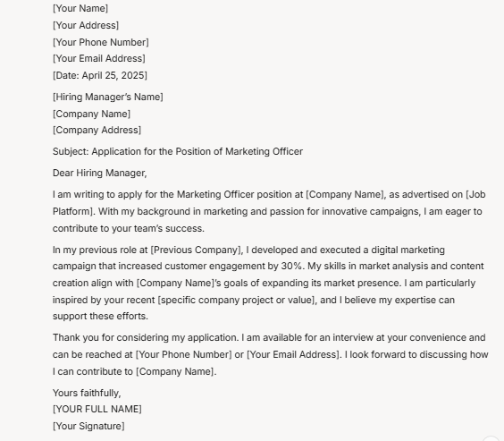Click the [YOUR FULL NAME] placeholder

pyautogui.click(x=97, y=409)
